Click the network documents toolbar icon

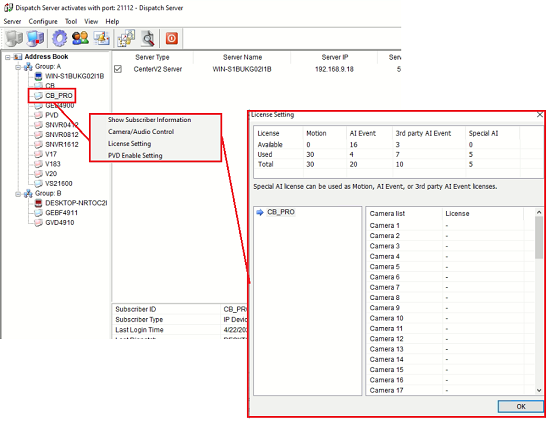[x=126, y=38]
